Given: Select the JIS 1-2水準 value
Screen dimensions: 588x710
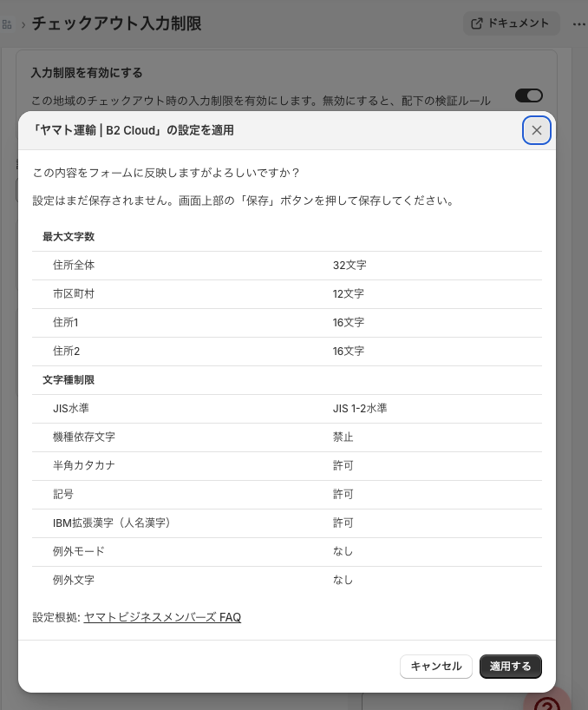Looking at the screenshot, I should pos(360,408).
